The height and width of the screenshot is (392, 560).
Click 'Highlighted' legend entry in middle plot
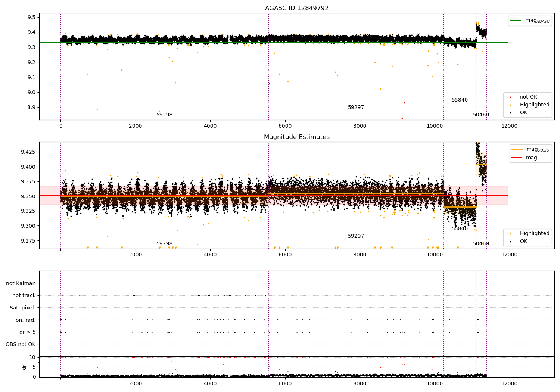pyautogui.click(x=535, y=234)
